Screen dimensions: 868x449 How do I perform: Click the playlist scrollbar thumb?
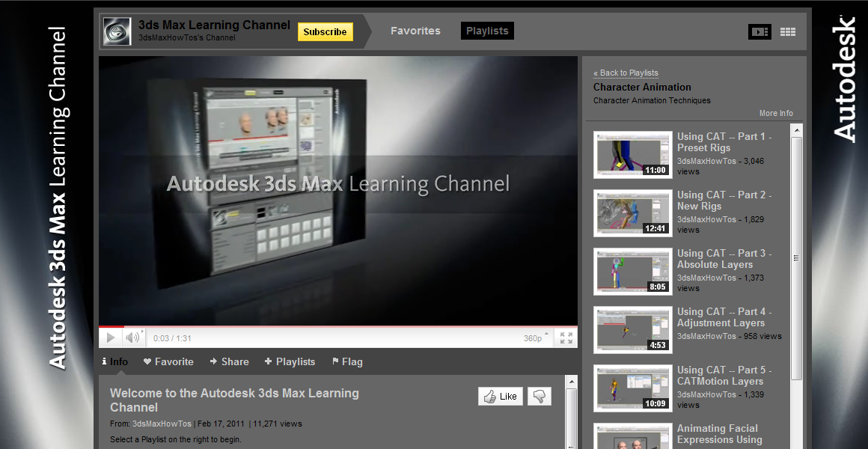(797, 258)
